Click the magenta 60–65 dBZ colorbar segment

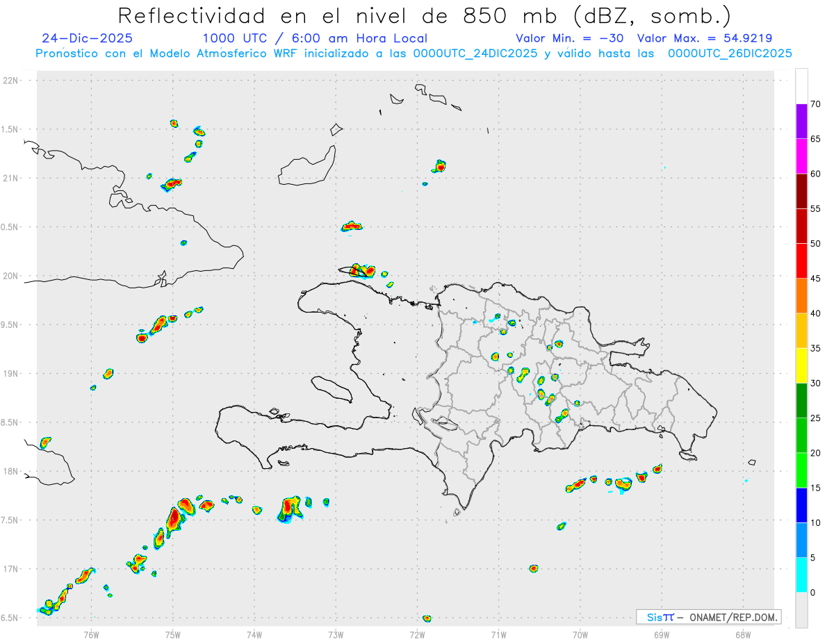[x=801, y=156]
